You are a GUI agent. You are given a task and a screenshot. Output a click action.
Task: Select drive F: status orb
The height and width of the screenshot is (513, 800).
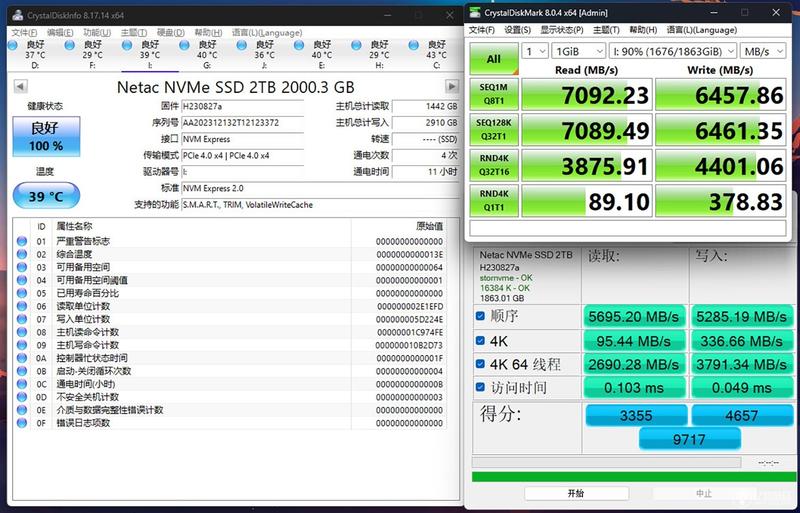(70, 45)
